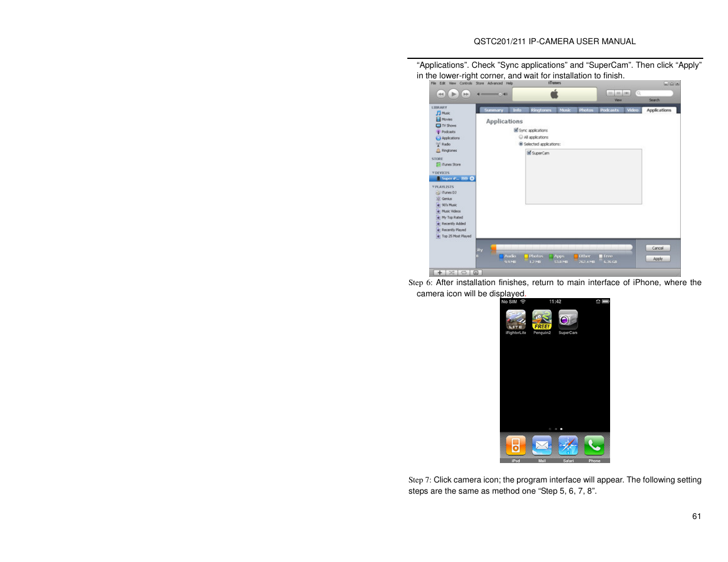Screen dimensions: 728x562
Task: Toggle the SuperCam checkbox in the list
Action: click(x=529, y=153)
